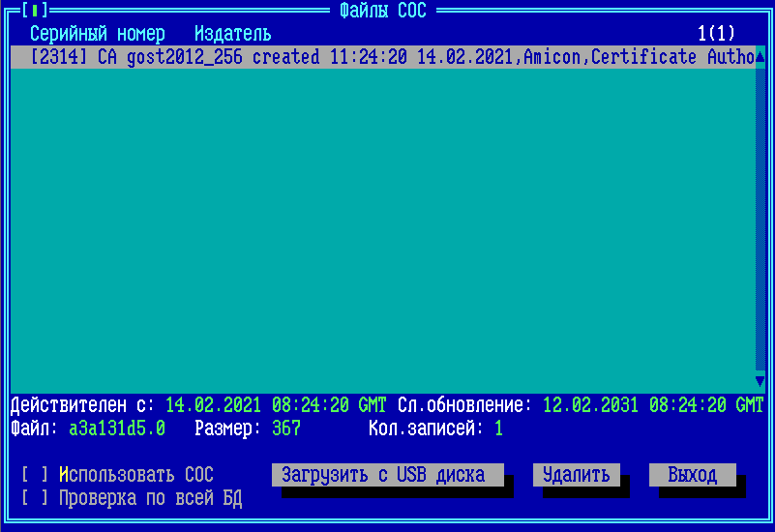Toggle the Проверка по всей БД checkbox
The image size is (775, 532).
pyautogui.click(x=35, y=499)
